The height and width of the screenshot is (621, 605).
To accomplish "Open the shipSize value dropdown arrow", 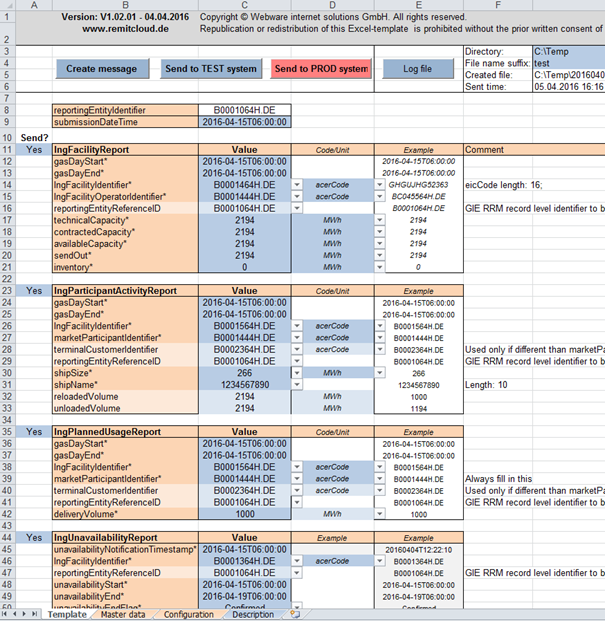I will 298,372.
